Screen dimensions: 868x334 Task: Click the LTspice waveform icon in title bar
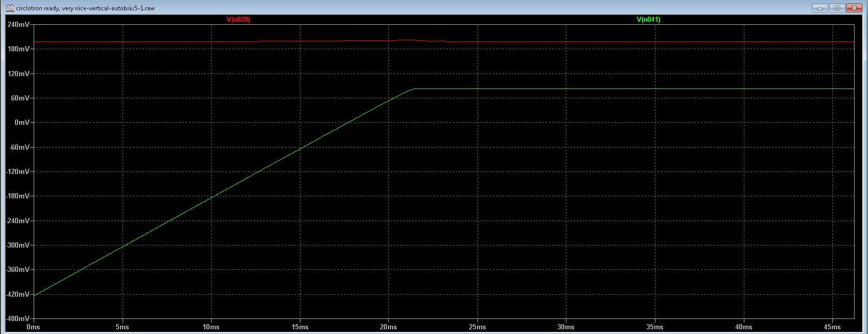[9, 8]
